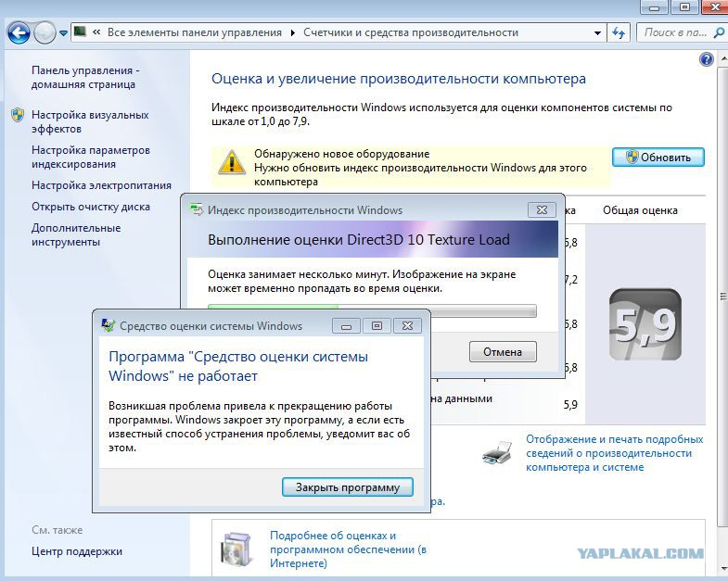
Task: Click the yellow warning triangle icon
Action: click(231, 162)
